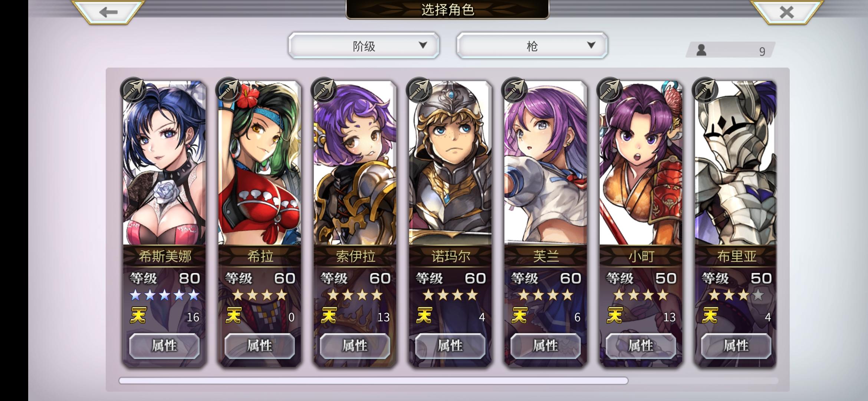View 属性 of 布里亚

(736, 346)
